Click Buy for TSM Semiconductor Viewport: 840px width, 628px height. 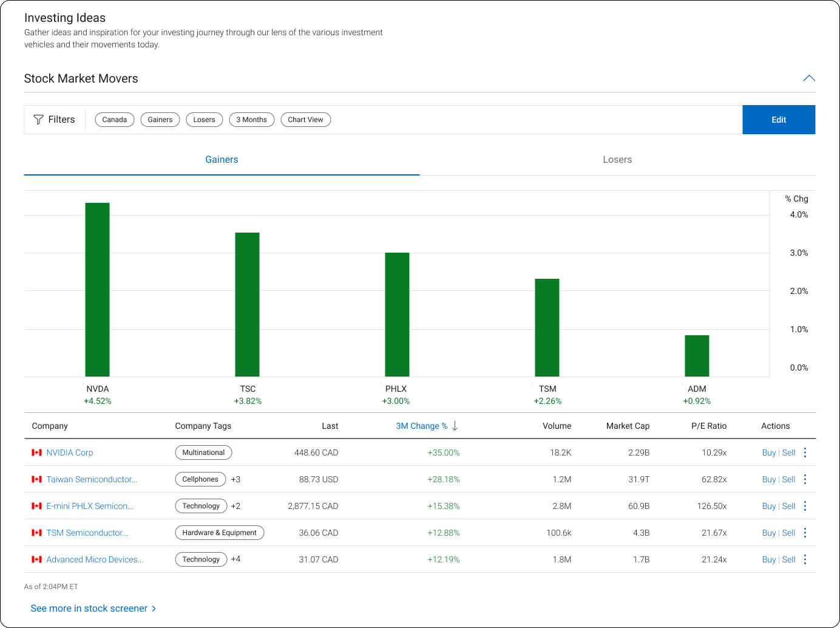point(769,533)
